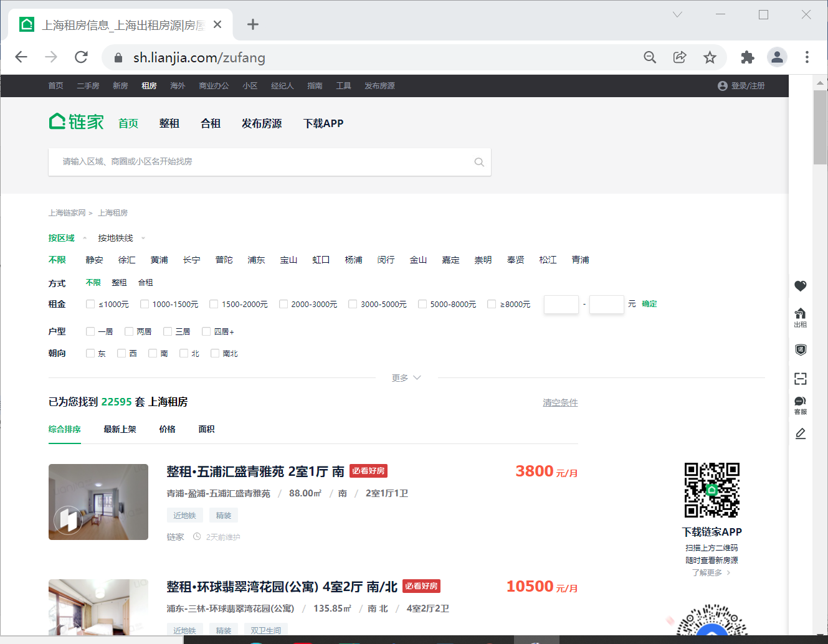Check the 南北 orientation checkbox
The width and height of the screenshot is (828, 644).
click(x=215, y=353)
